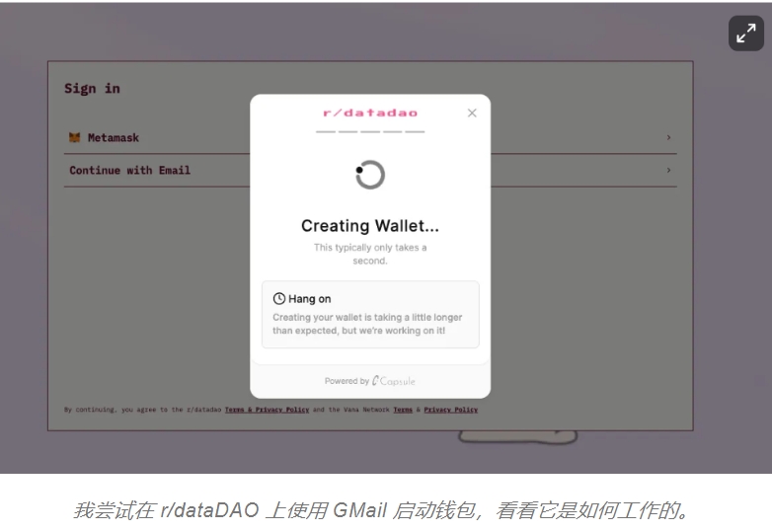Open the Vana Network Terms link
Viewport: 772px width, 532px height.
point(403,410)
